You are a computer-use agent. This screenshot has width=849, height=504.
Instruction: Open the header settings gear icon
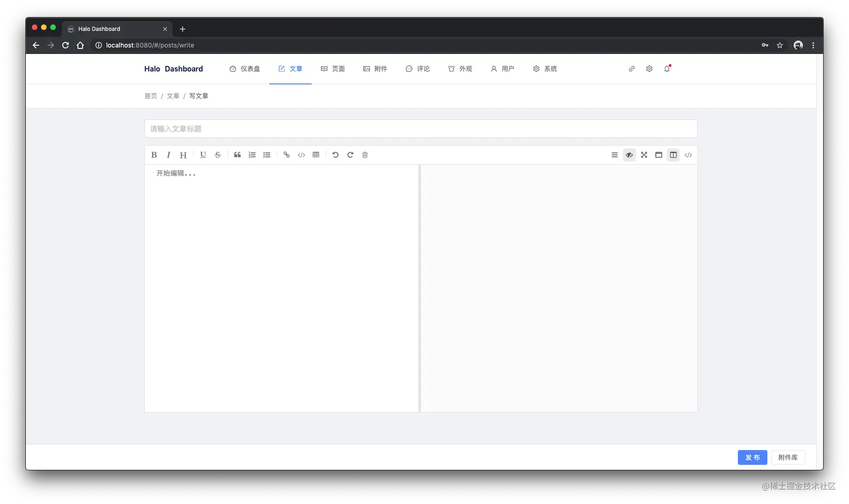coord(649,69)
